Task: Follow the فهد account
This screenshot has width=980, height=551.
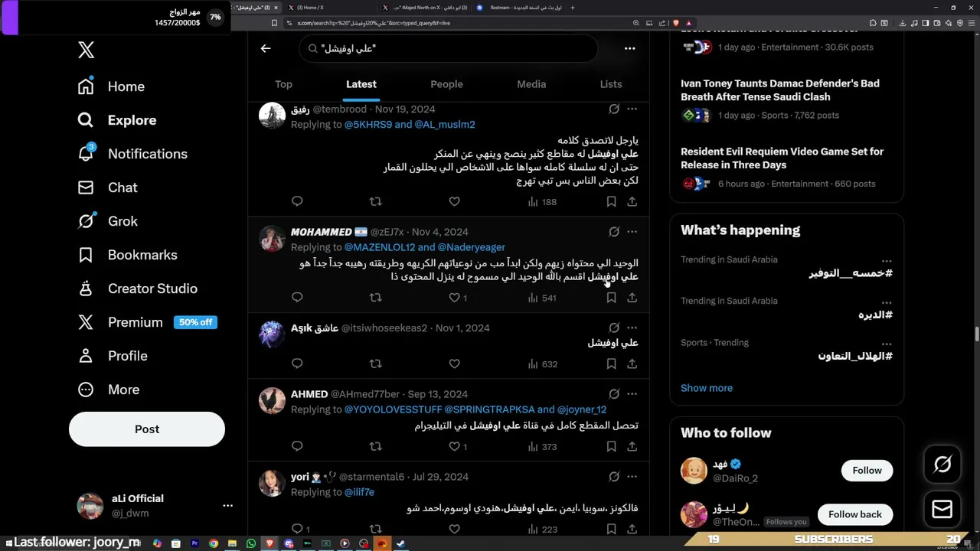Action: [x=867, y=471]
